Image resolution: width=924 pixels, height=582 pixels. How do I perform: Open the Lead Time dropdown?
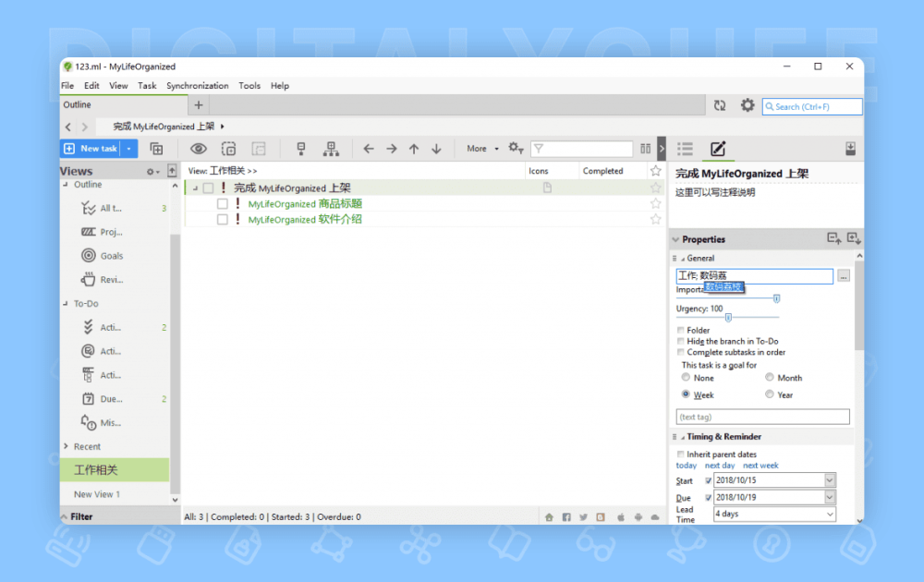830,515
